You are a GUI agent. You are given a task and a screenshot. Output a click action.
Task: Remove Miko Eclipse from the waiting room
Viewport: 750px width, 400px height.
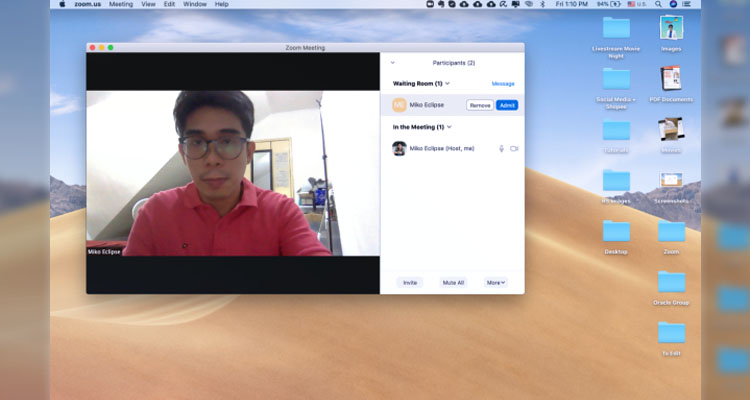coord(480,105)
